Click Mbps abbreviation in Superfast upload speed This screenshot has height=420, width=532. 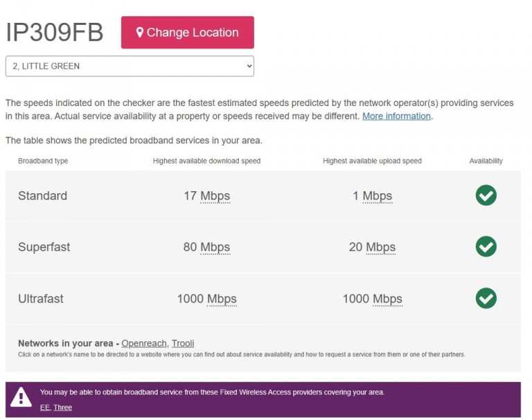(381, 247)
